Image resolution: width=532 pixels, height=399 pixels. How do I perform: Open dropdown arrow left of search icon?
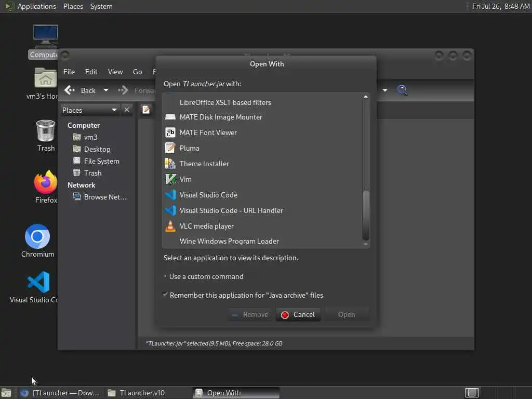[385, 90]
